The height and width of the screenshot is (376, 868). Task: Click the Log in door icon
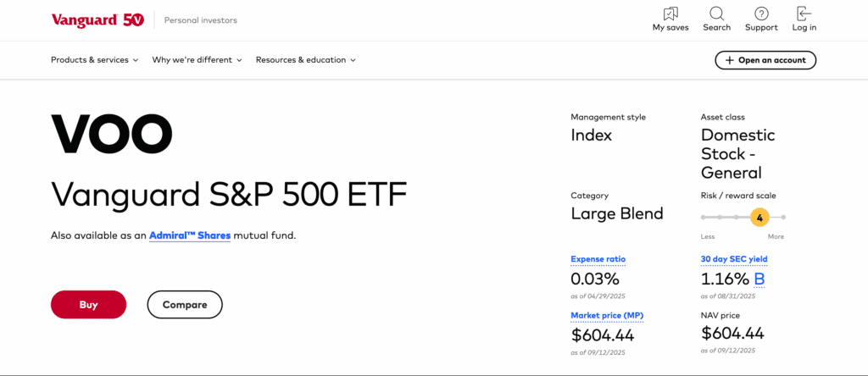804,14
